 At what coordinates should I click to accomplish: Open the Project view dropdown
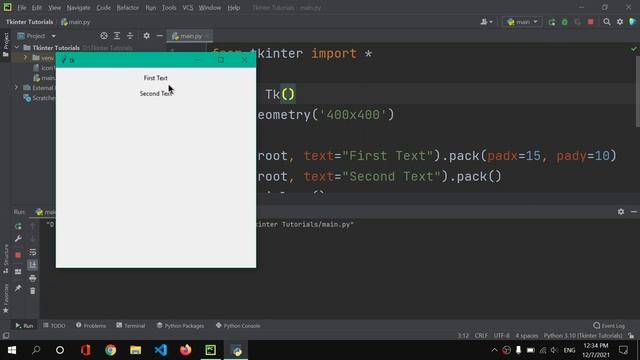point(36,36)
